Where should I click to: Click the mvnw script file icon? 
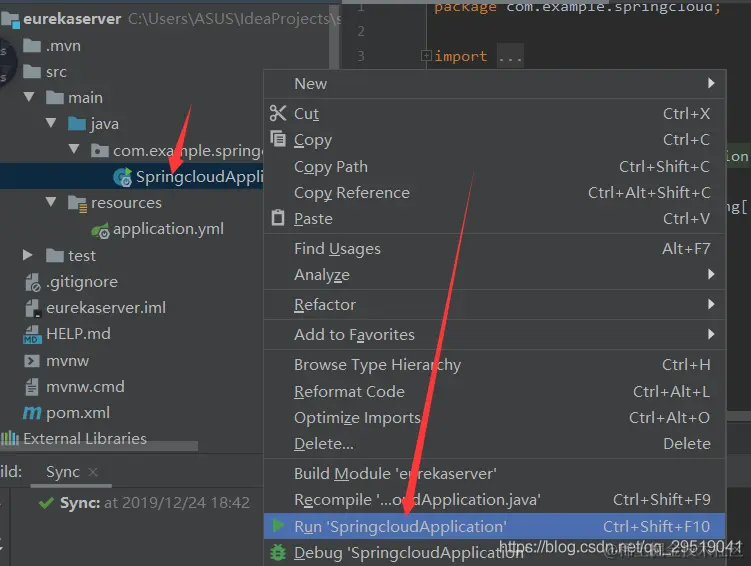coord(32,361)
